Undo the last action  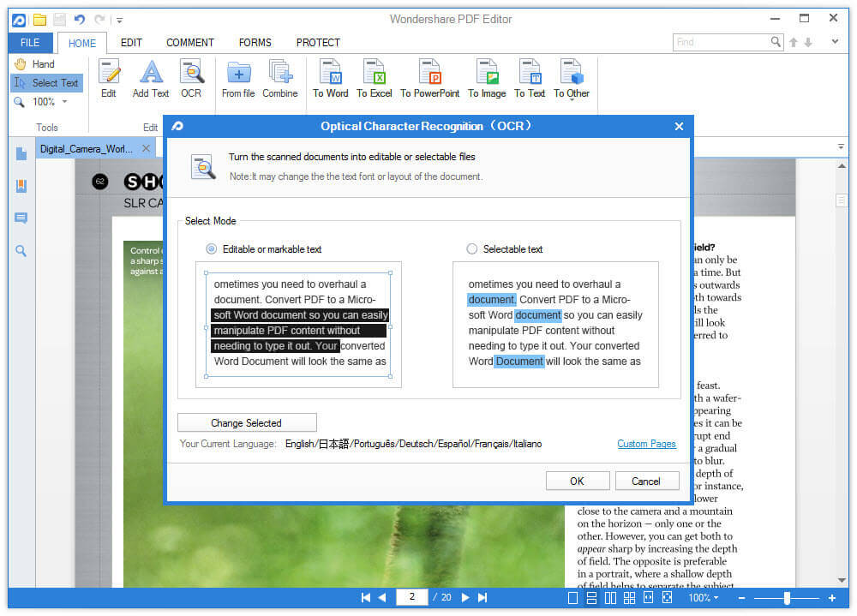pyautogui.click(x=80, y=21)
